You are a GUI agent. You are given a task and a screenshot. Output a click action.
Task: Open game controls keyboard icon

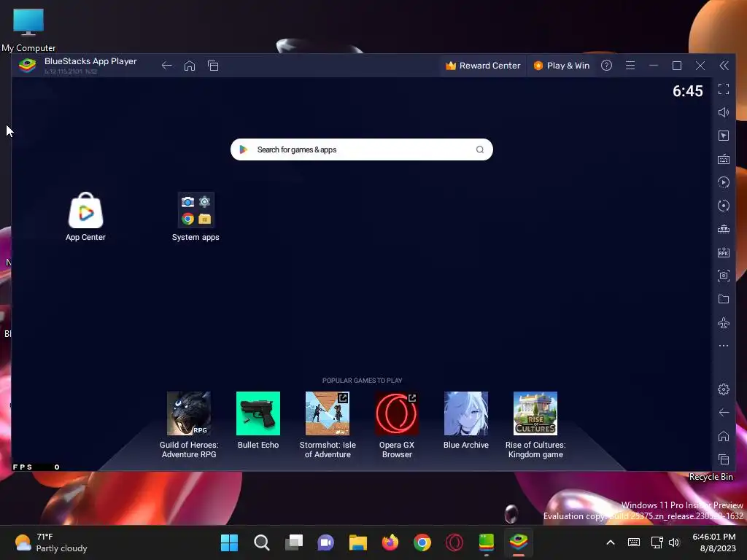[x=724, y=159]
